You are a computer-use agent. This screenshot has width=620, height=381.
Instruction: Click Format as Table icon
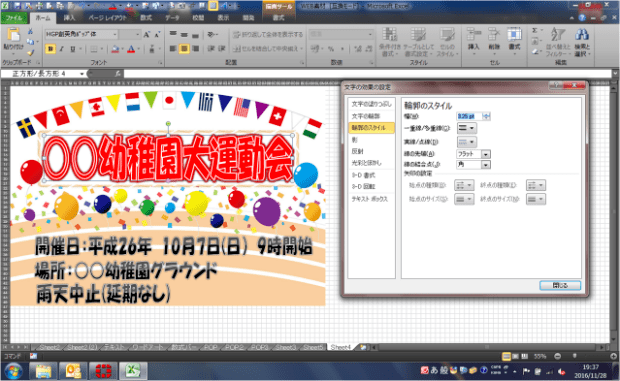(418, 42)
